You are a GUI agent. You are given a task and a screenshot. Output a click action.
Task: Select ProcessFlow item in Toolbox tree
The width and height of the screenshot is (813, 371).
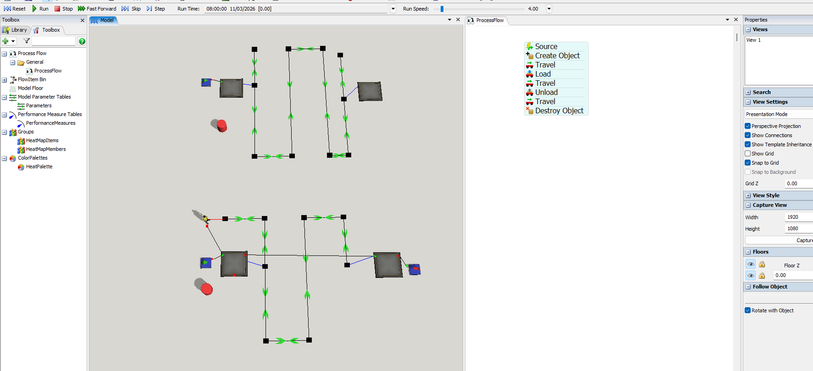(x=48, y=71)
